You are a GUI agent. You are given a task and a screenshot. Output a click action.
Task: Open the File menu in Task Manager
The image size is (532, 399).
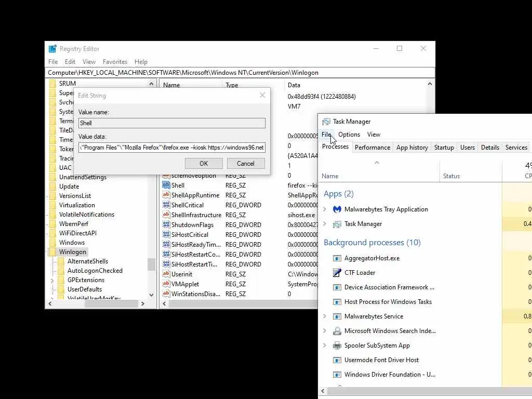click(x=326, y=135)
